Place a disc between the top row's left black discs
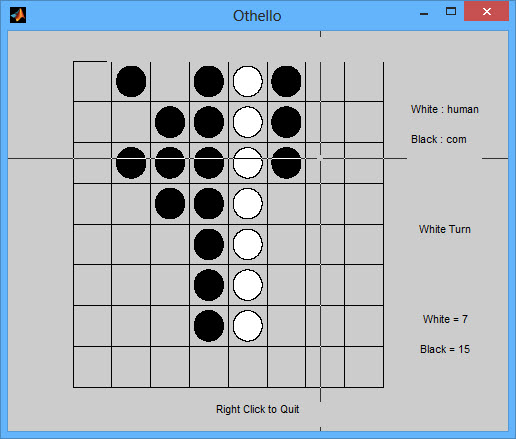 tap(170, 81)
